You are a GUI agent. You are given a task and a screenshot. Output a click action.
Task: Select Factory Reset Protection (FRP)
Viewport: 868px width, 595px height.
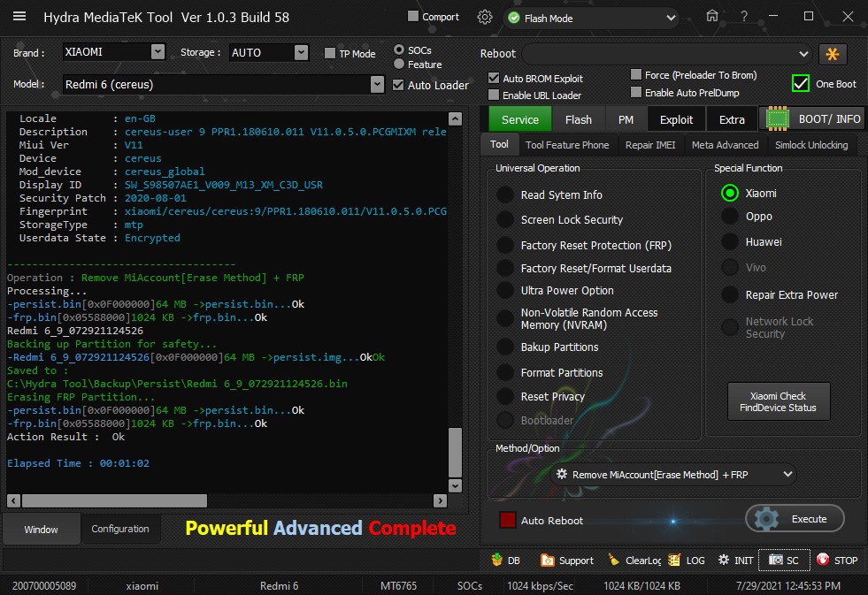(505, 245)
